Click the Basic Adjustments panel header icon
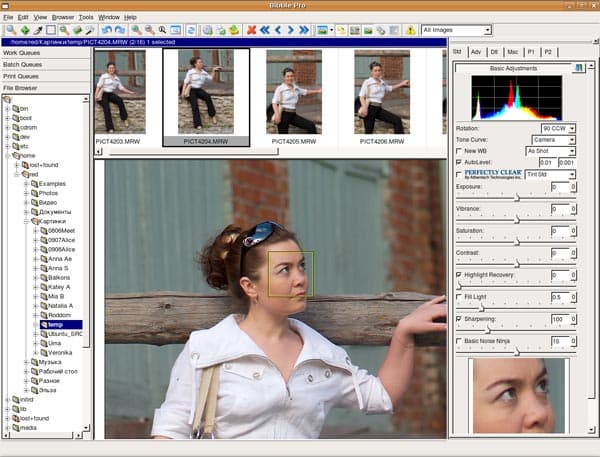This screenshot has width=600, height=457. click(x=578, y=68)
